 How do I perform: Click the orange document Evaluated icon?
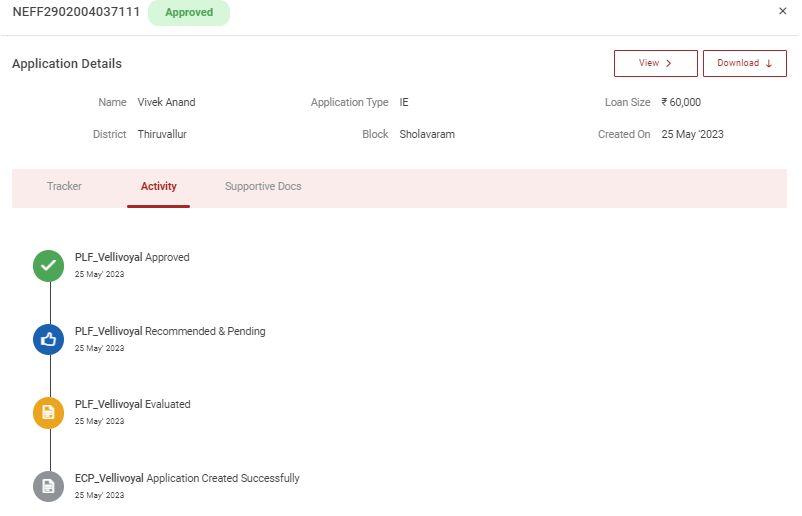tap(48, 412)
